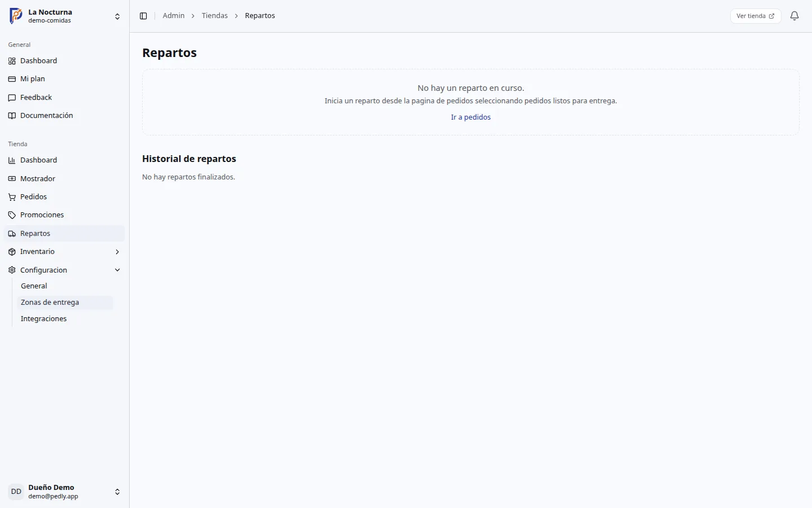Click the Configuracion gear icon
Image resolution: width=812 pixels, height=508 pixels.
pyautogui.click(x=12, y=270)
